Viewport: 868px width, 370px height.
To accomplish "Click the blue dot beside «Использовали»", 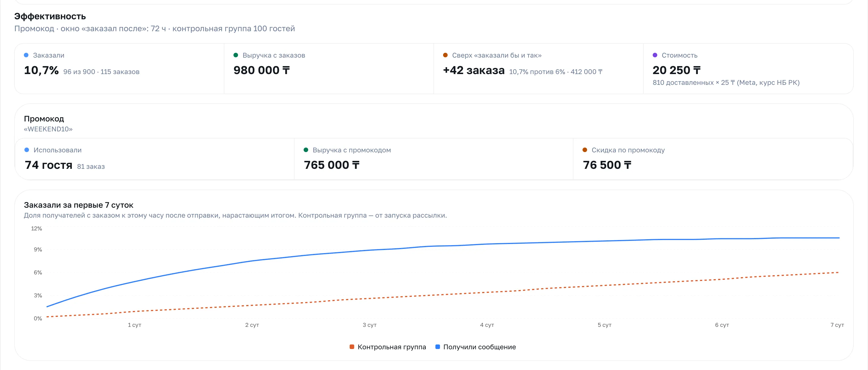I will [x=27, y=150].
